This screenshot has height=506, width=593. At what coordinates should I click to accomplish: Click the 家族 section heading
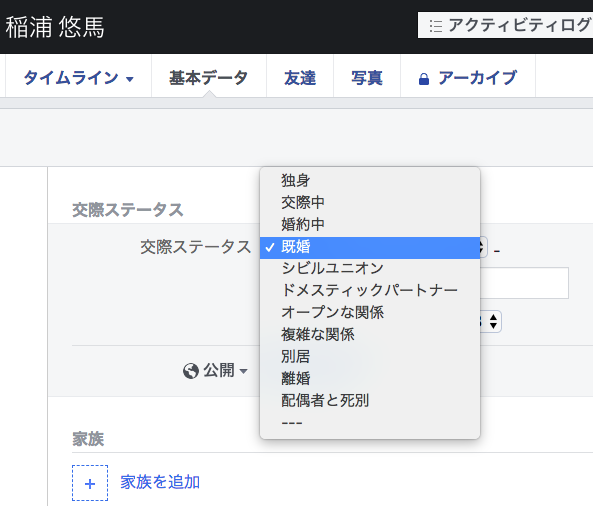tap(88, 439)
